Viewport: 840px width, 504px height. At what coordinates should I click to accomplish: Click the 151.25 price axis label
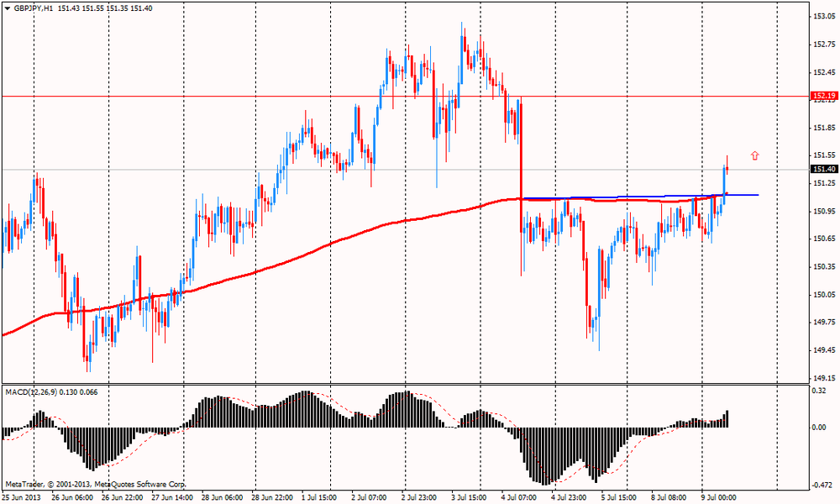[825, 183]
